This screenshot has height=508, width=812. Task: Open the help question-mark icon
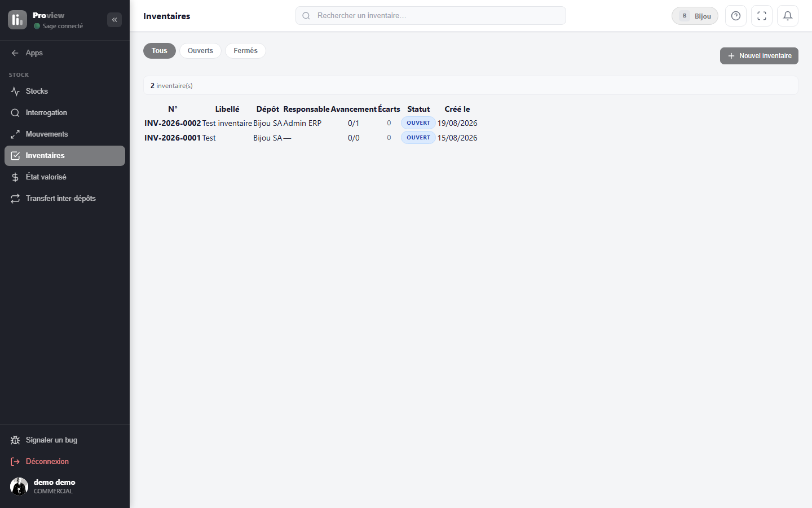click(736, 16)
